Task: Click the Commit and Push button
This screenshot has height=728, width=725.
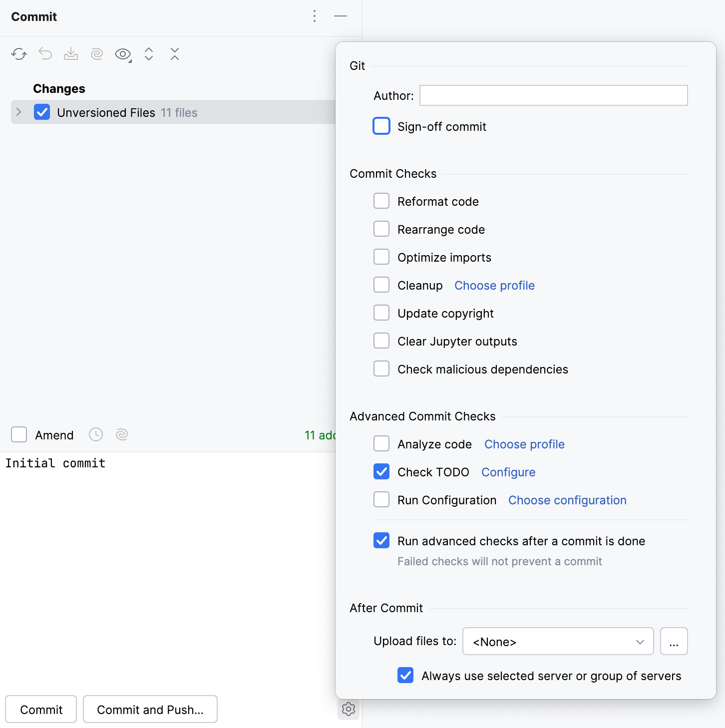Action: (x=150, y=709)
